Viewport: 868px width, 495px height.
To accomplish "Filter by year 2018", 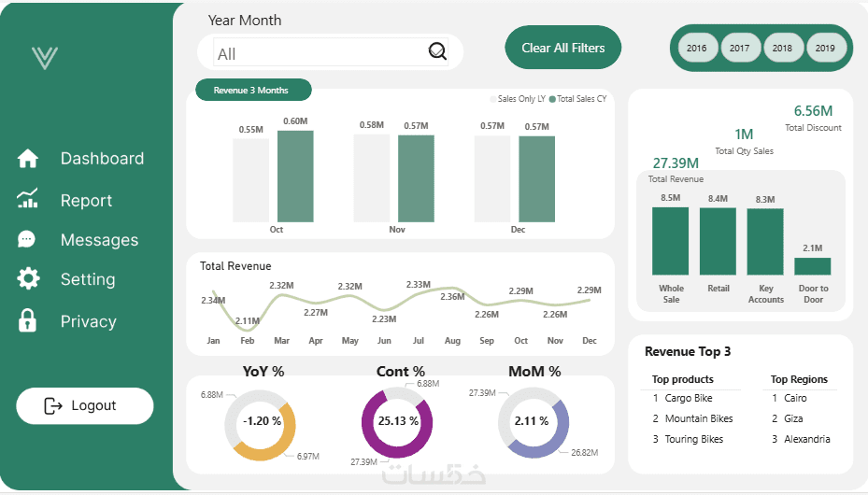I will (x=782, y=49).
